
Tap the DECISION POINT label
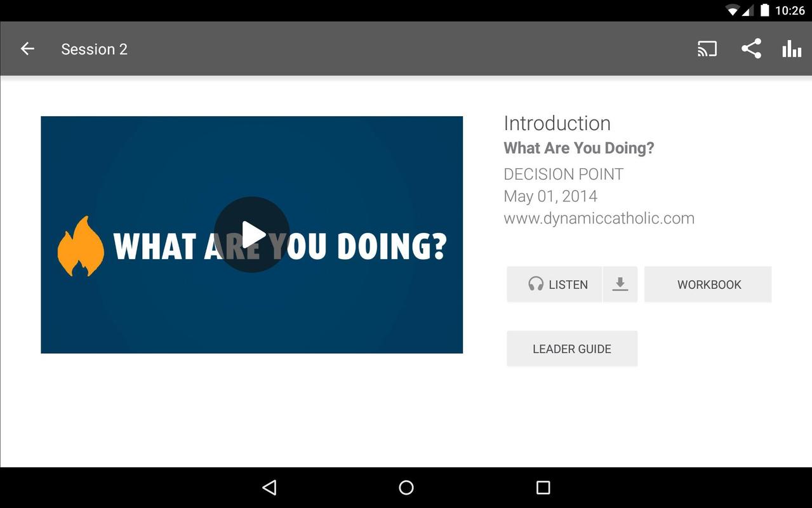point(563,175)
